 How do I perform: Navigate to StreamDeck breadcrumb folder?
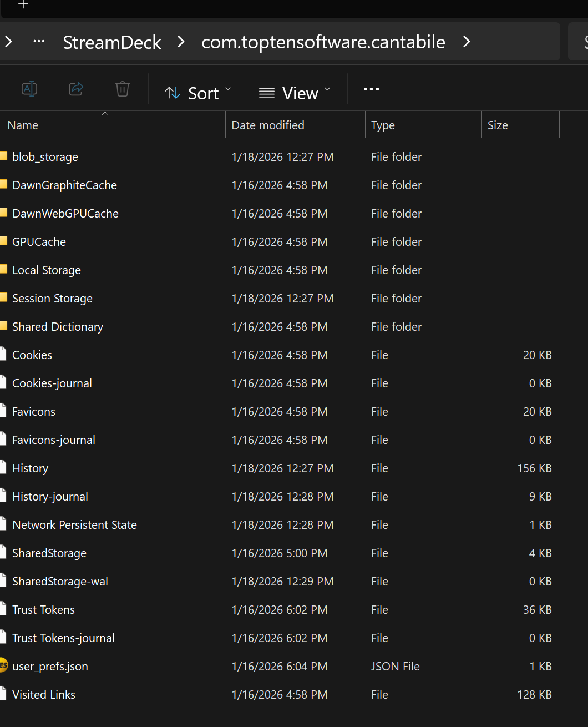111,42
